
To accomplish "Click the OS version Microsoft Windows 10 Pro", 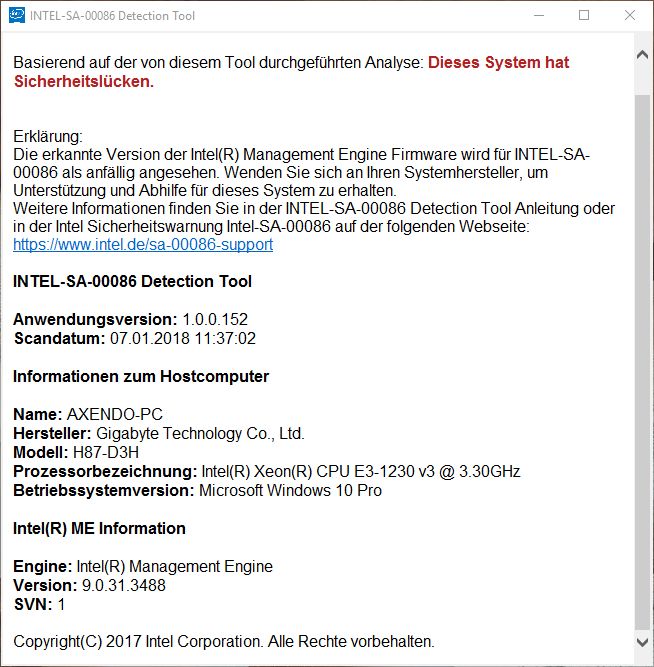I will tap(290, 490).
